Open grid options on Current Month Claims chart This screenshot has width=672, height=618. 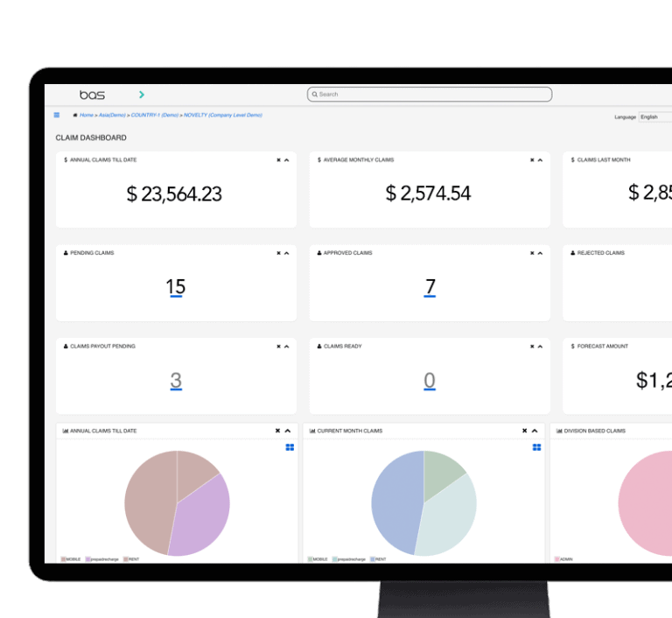tap(536, 447)
